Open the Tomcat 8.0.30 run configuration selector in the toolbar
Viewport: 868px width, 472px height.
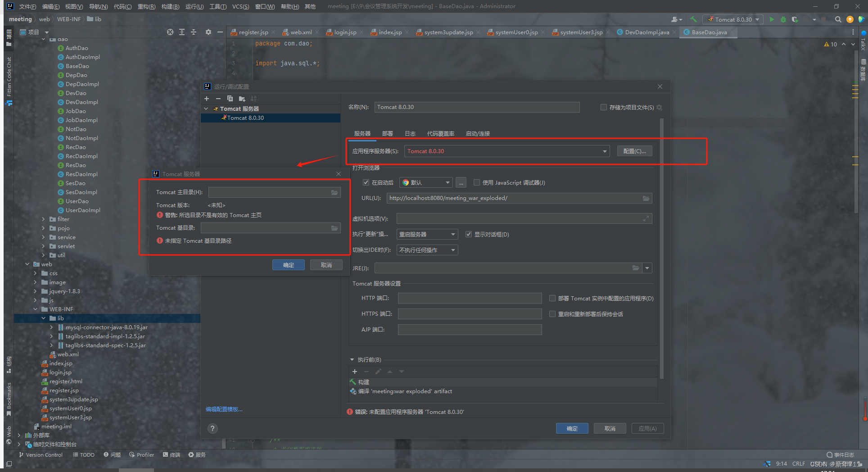coord(733,19)
